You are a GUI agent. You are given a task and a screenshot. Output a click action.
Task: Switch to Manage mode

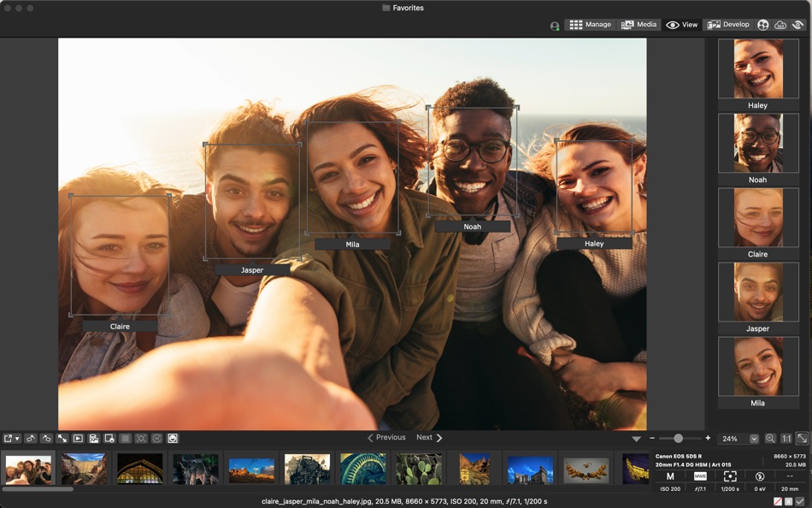(x=593, y=24)
